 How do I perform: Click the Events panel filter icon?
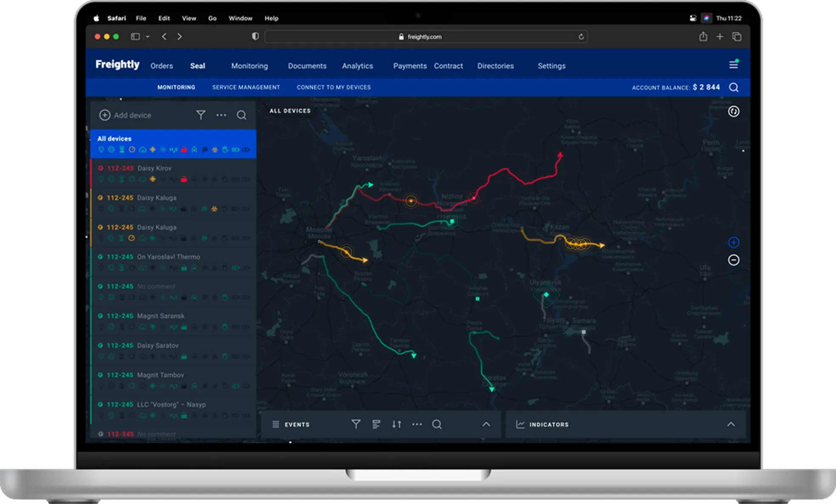coord(356,424)
